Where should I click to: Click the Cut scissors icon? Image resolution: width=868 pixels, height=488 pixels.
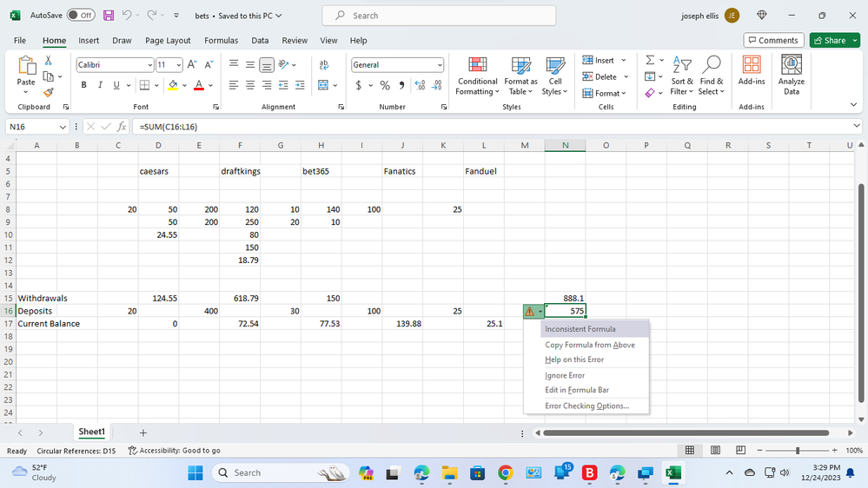(48, 60)
